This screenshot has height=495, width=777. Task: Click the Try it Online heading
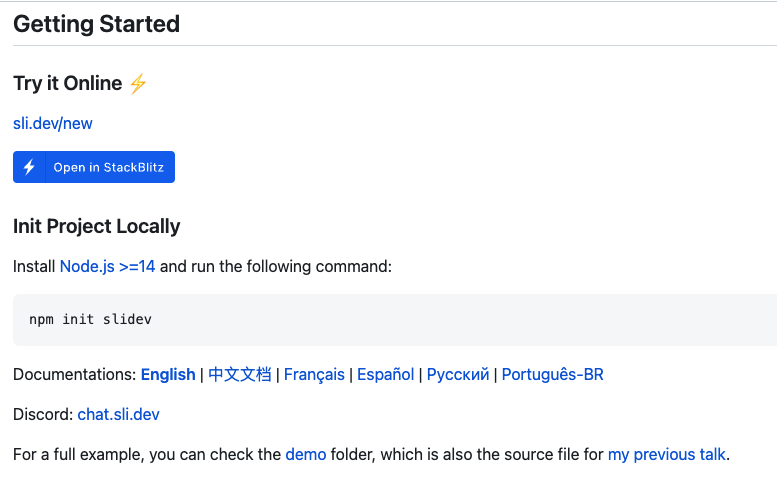click(x=67, y=84)
